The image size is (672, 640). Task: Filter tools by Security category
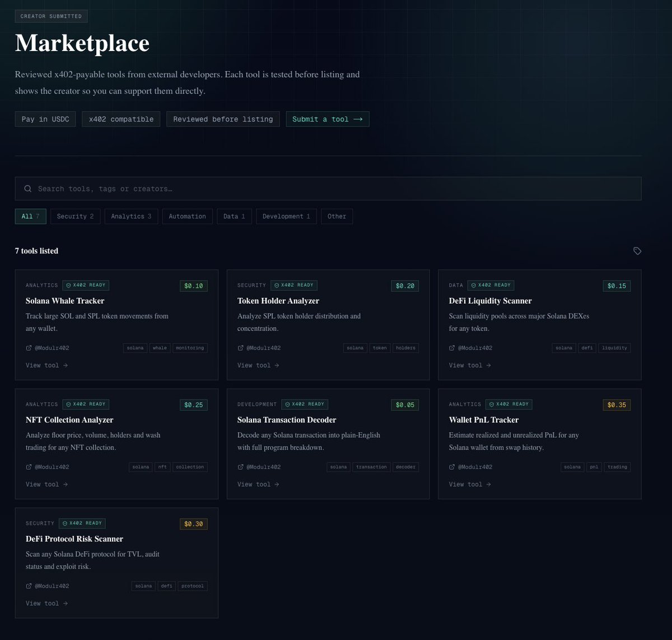(75, 216)
